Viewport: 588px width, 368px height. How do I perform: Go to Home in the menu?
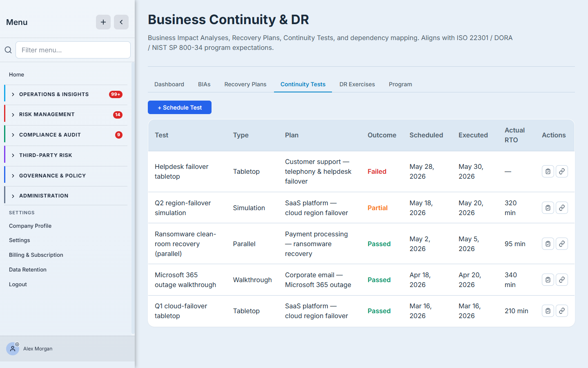16,74
